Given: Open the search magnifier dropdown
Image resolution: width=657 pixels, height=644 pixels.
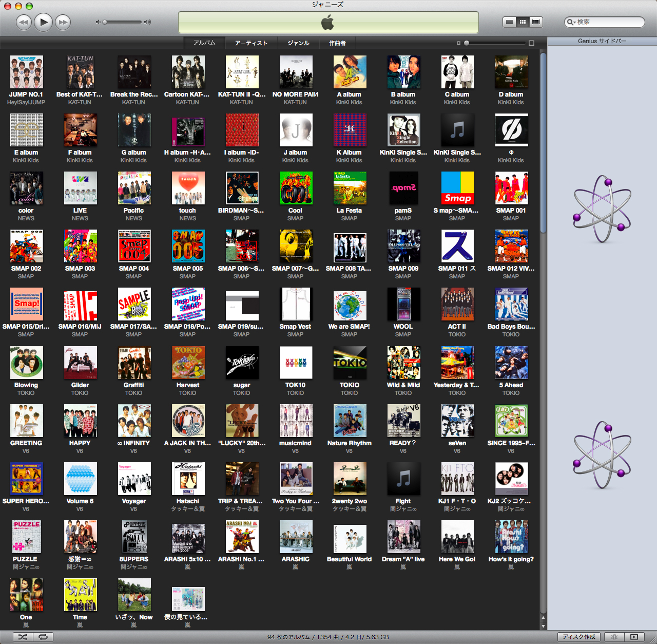Looking at the screenshot, I should 571,22.
